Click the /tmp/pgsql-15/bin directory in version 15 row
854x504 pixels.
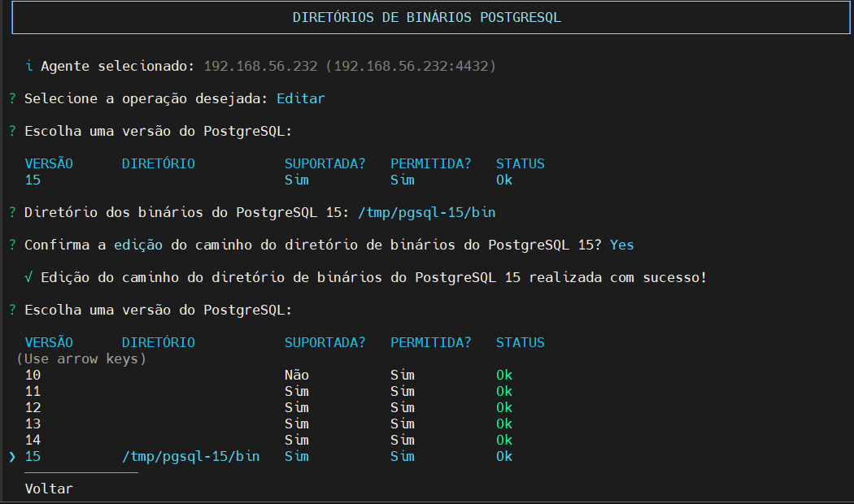tap(190, 456)
